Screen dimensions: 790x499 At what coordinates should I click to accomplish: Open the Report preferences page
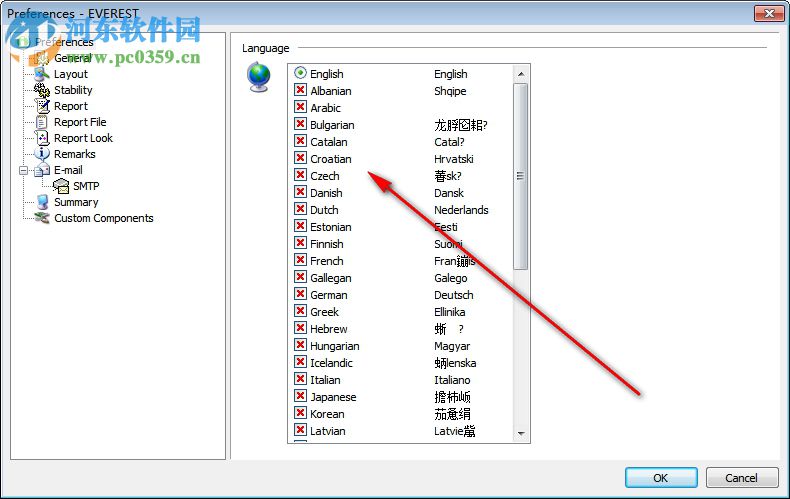pyautogui.click(x=71, y=106)
